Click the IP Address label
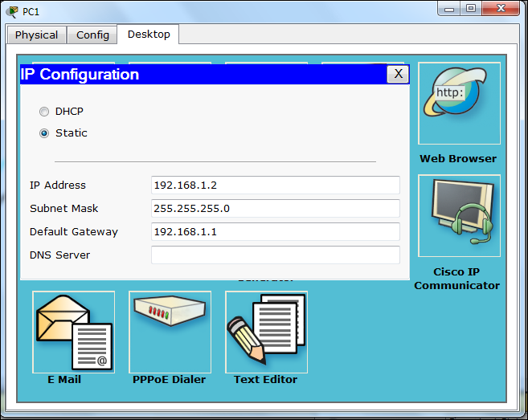Viewport: 528px width, 420px height. [x=58, y=185]
